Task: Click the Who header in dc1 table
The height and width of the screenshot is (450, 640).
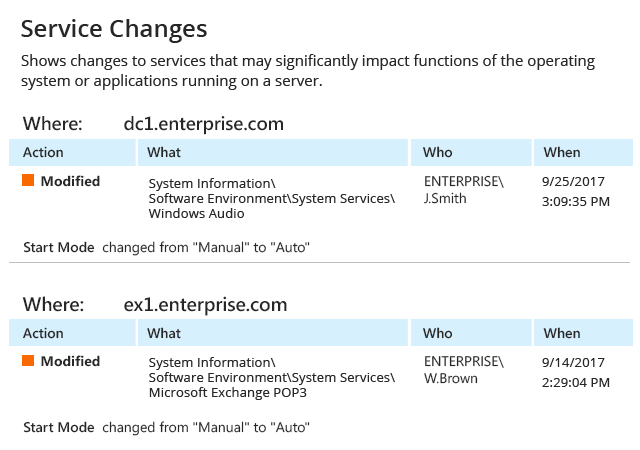Action: [438, 153]
